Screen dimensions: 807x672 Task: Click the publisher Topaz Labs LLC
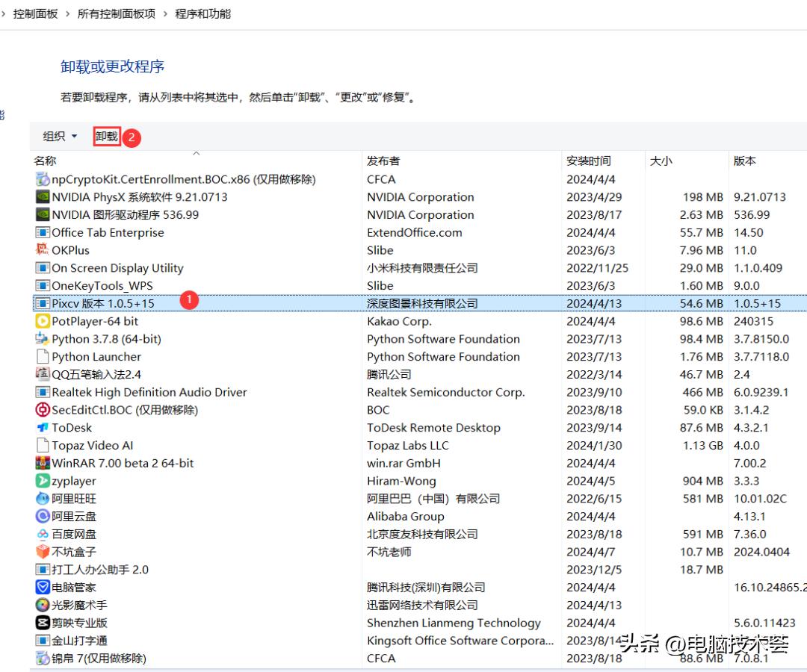point(407,445)
